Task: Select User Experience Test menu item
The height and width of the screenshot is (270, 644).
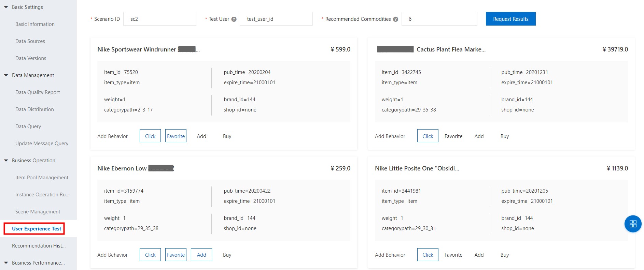Action: pos(37,229)
